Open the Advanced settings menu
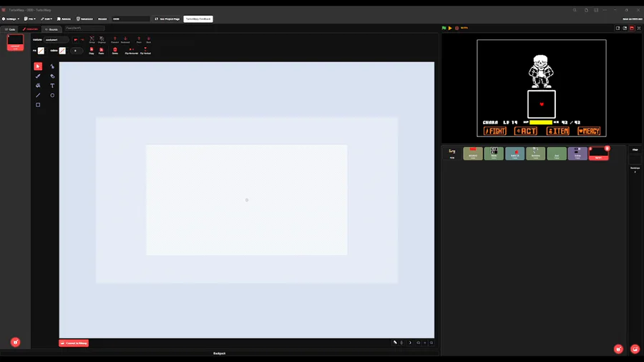 click(84, 19)
